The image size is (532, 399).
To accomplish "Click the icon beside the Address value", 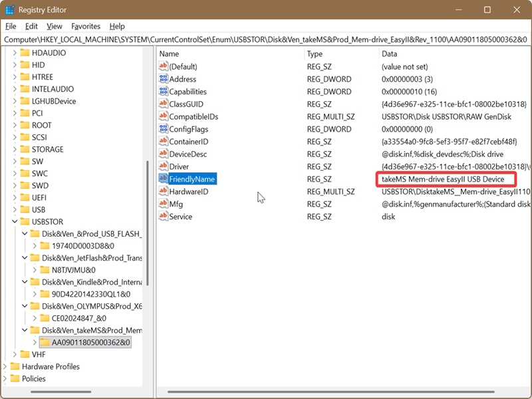I will tap(163, 79).
